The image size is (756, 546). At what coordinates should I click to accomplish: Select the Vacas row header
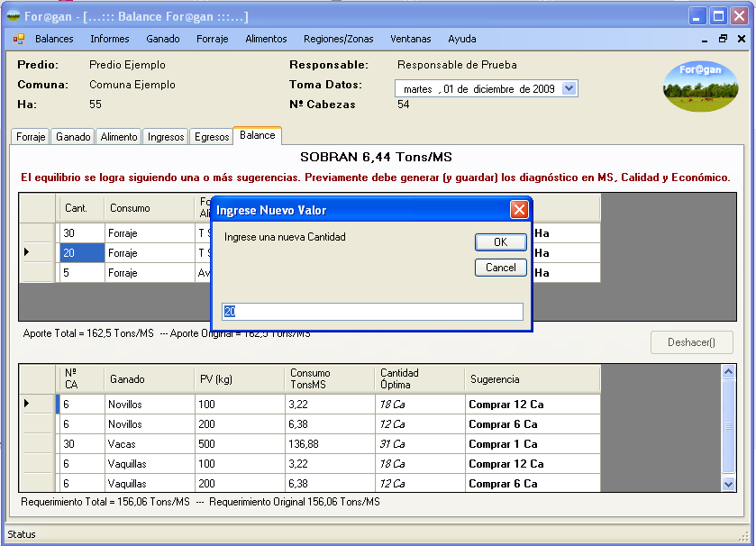37,443
